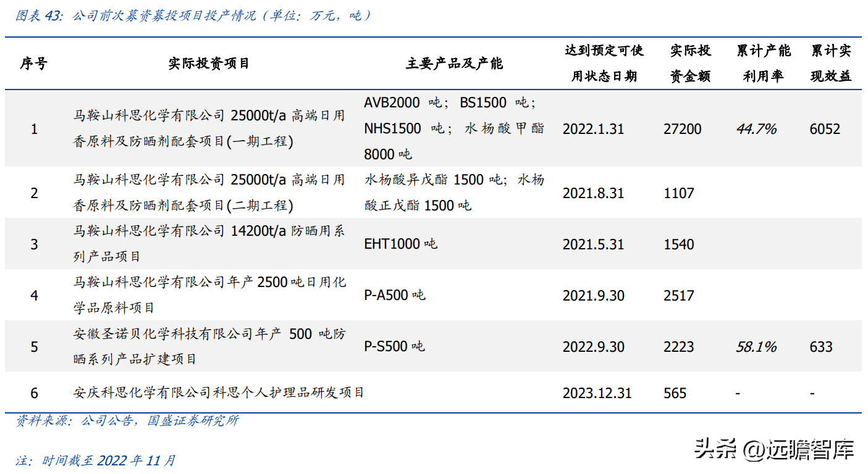868x474 pixels.
Task: Click date 2021.5.31
Action: 593,244
